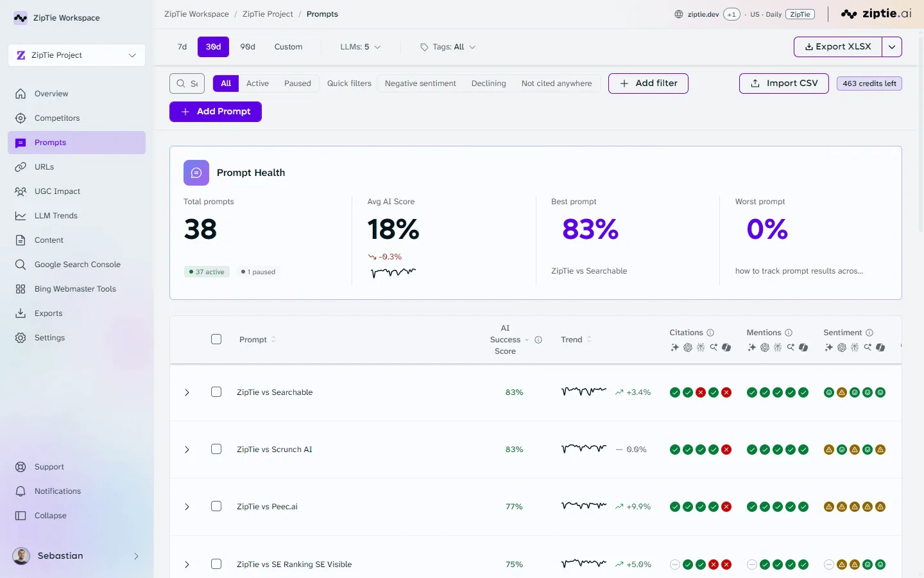Open Settings from the sidebar
This screenshot has height=578, width=924.
coord(76,338)
